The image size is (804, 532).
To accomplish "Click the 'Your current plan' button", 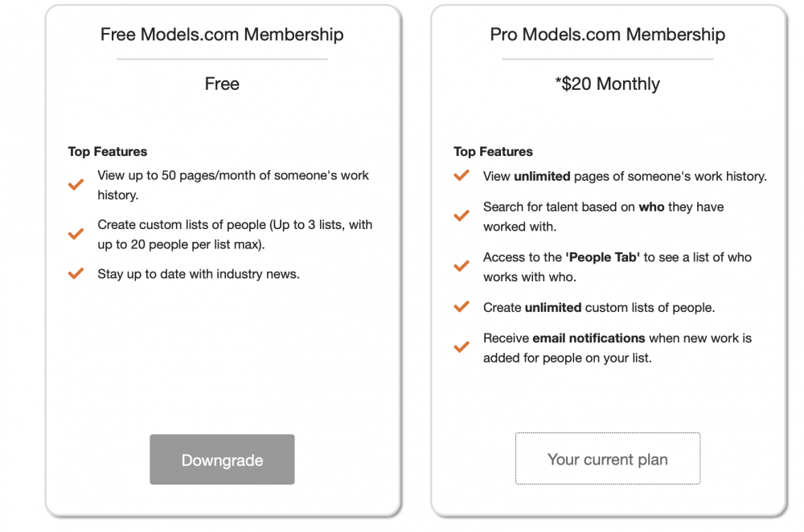I will (607, 459).
